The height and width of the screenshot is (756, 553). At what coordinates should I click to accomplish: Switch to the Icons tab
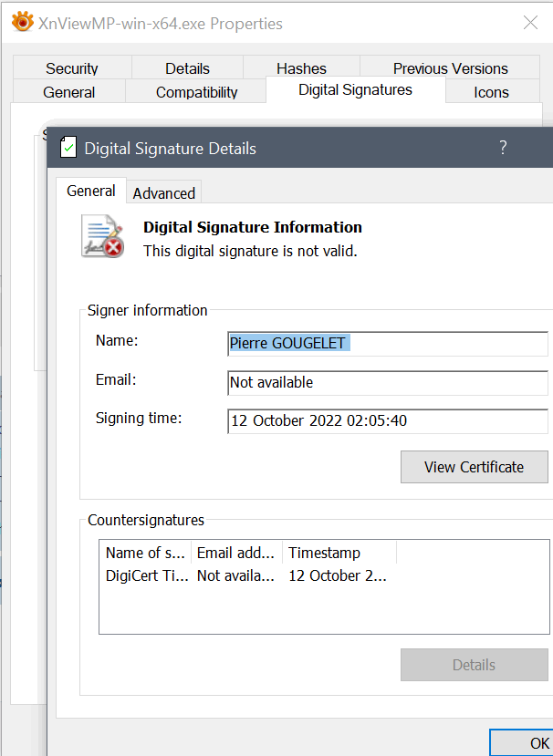[491, 92]
